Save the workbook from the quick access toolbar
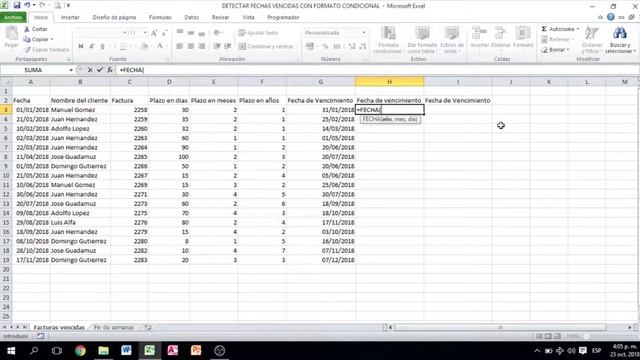This screenshot has width=640, height=360. 17,6
